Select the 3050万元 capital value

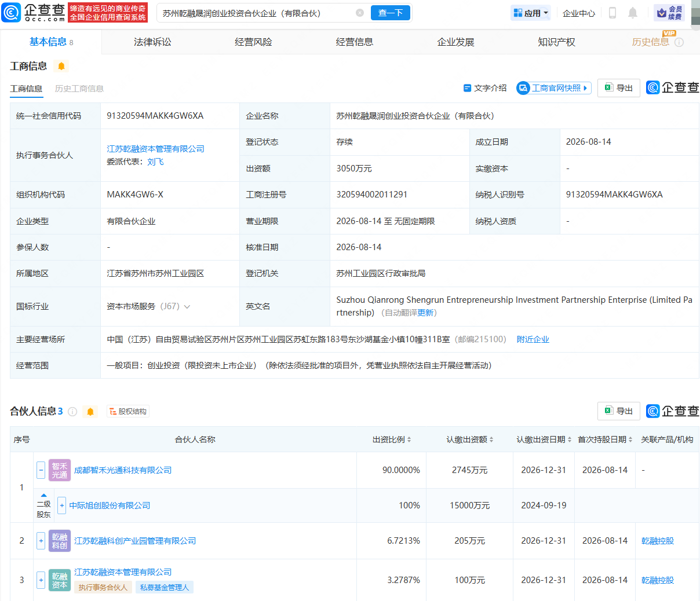tap(354, 168)
